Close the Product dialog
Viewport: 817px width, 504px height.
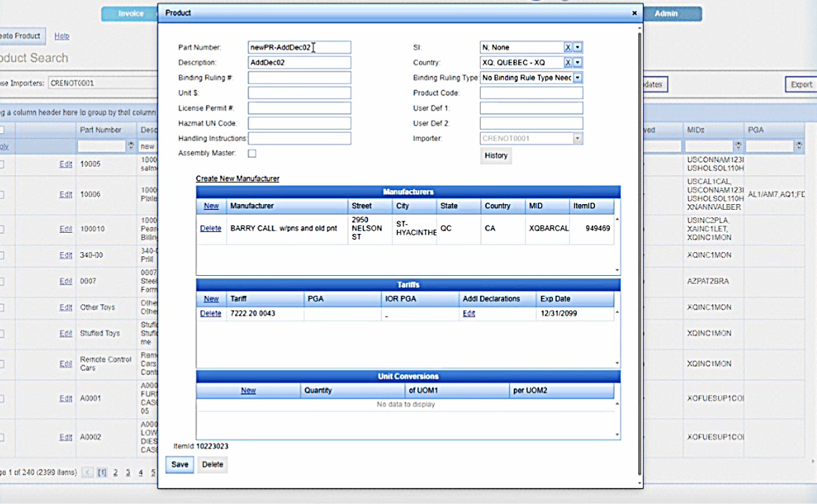tap(634, 13)
